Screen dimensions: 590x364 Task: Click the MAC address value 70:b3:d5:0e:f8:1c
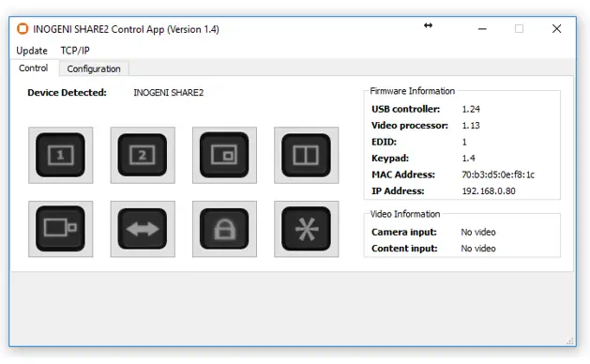498,174
